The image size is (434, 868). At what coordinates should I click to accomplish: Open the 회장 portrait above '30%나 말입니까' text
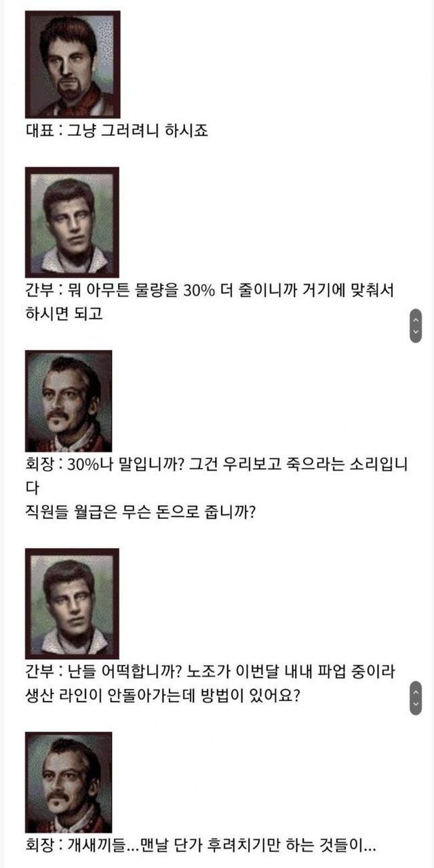[x=68, y=401]
